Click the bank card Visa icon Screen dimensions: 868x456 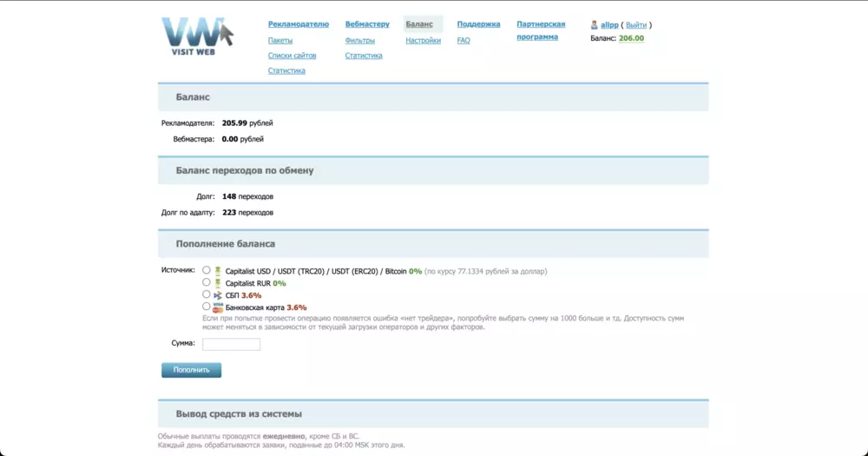click(x=218, y=307)
